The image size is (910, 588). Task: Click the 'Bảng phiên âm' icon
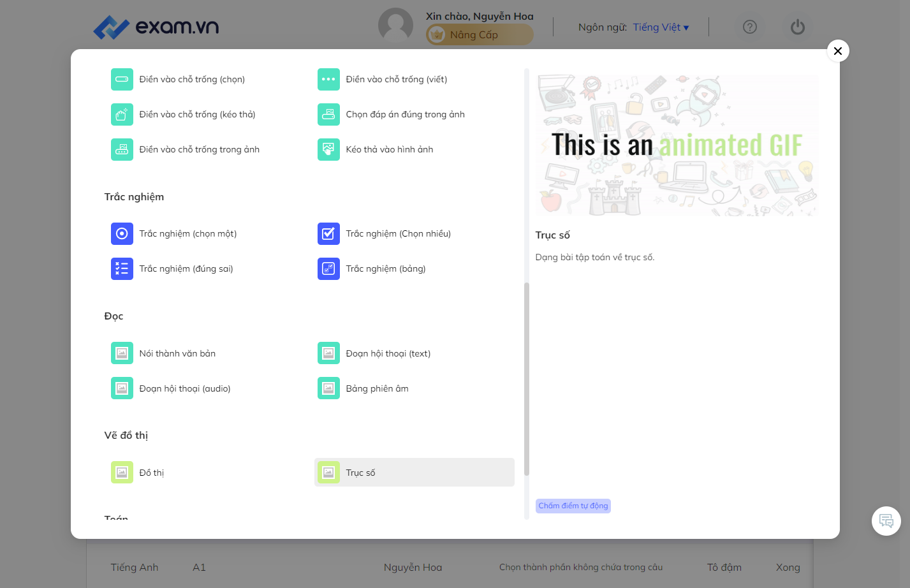(328, 388)
